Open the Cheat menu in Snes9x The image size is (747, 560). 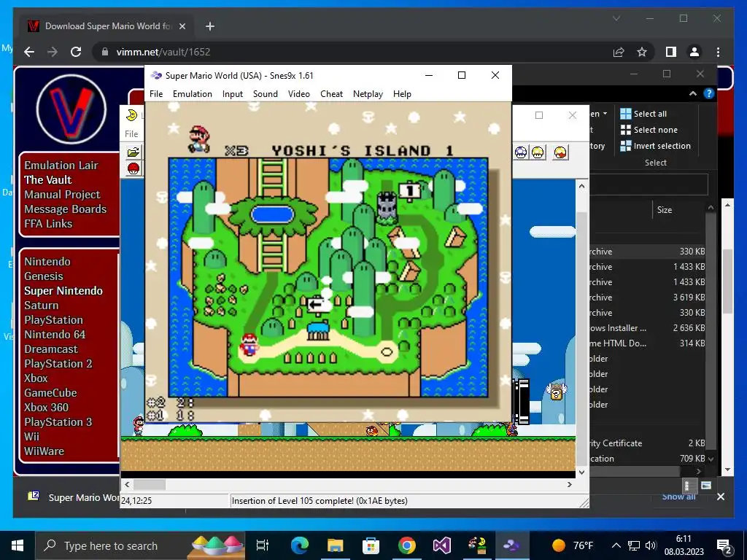(x=331, y=94)
